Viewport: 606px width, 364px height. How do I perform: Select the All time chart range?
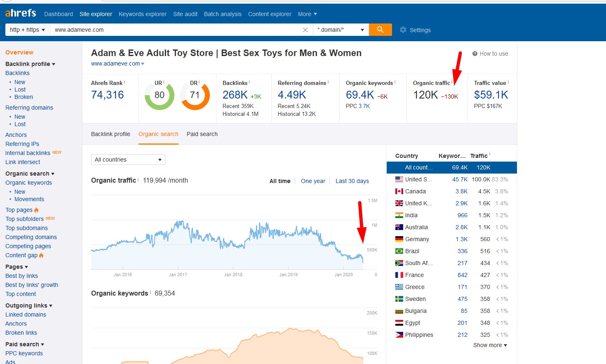[x=280, y=181]
